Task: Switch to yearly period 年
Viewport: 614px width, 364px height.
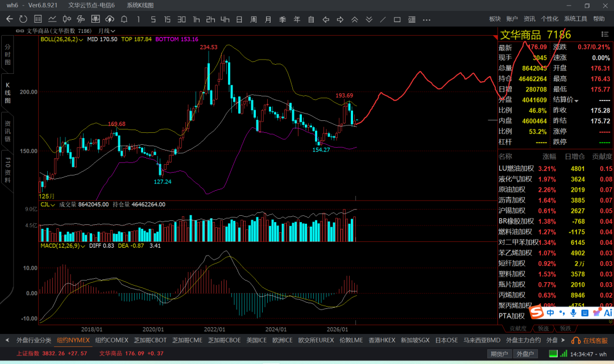Action: 297,19
